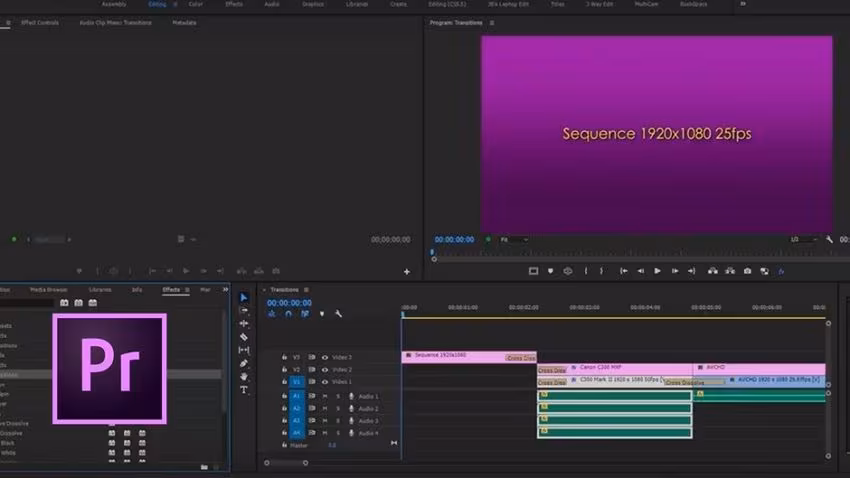
Task: Select the Pen tool
Action: point(243,363)
